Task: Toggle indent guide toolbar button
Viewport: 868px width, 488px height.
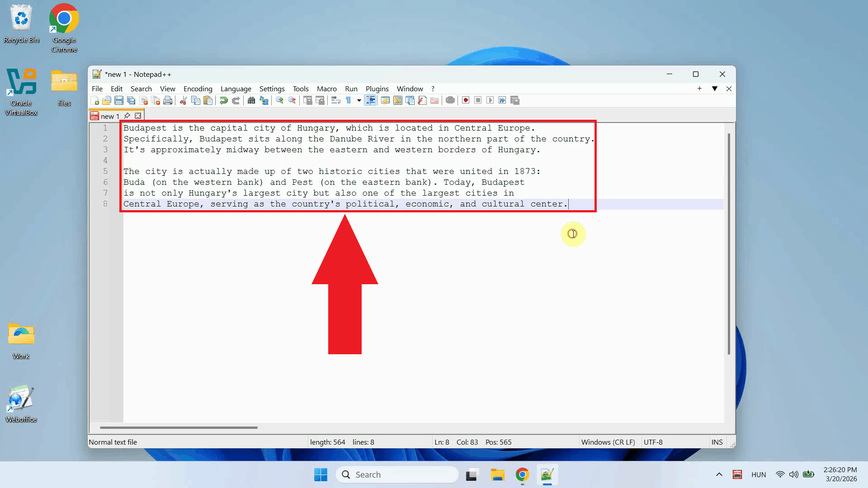Action: pos(370,100)
